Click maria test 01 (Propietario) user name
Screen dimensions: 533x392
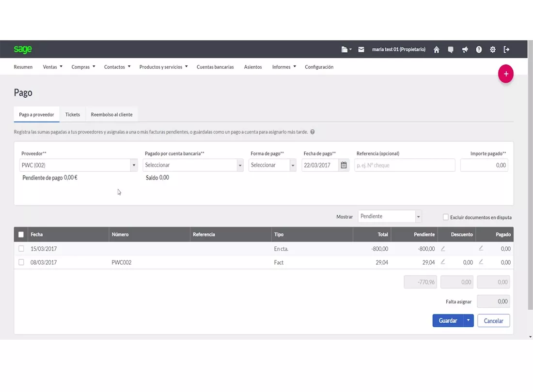pos(399,49)
